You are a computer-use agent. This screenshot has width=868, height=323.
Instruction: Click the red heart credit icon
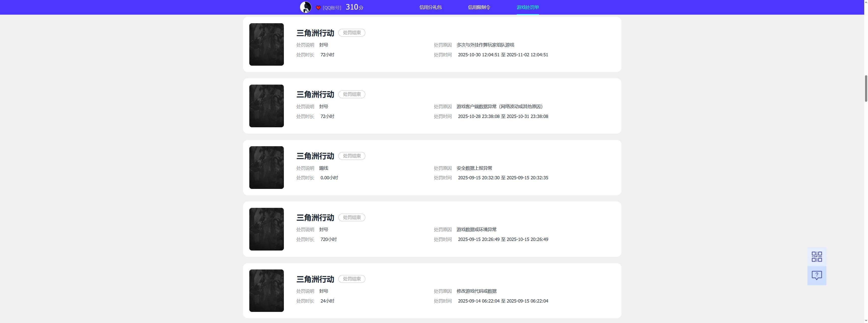click(318, 8)
